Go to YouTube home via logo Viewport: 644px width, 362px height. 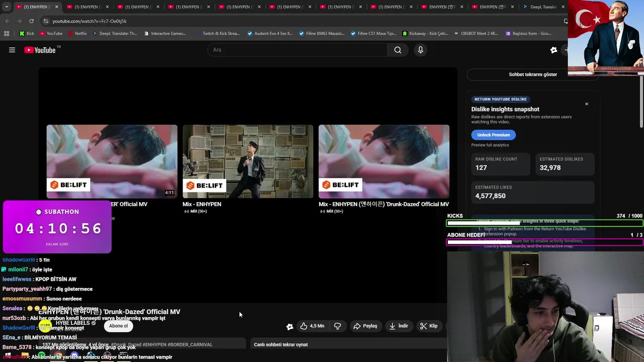pos(40,50)
